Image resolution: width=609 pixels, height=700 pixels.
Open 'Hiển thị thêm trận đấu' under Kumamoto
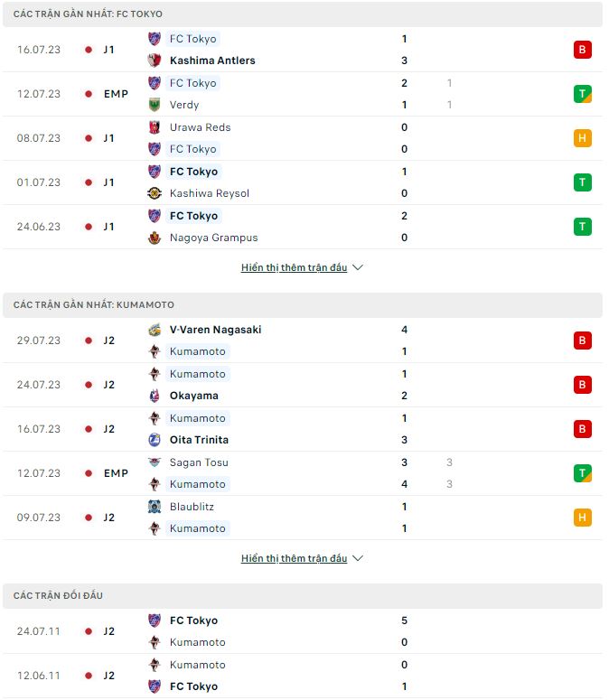tap(294, 558)
